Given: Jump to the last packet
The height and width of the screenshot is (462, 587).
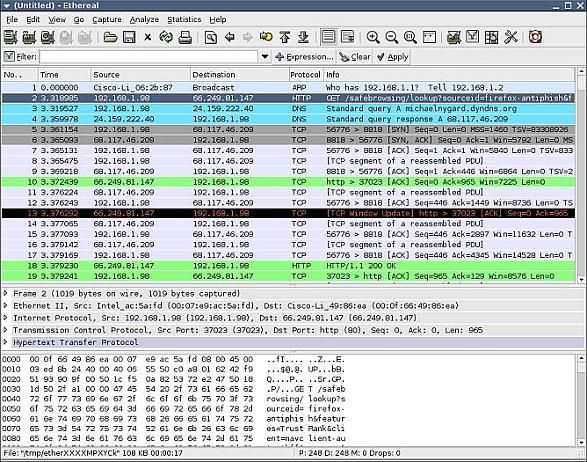Looking at the screenshot, I should (x=303, y=37).
